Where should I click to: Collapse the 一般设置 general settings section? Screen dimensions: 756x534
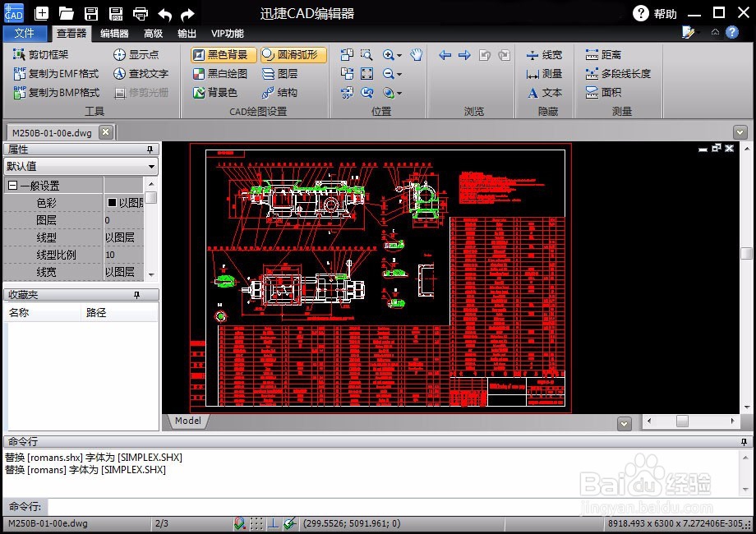click(x=13, y=186)
